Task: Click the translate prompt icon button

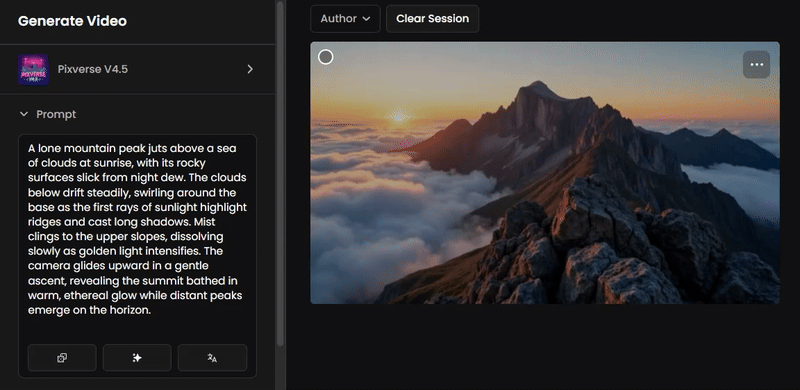Action: point(212,358)
